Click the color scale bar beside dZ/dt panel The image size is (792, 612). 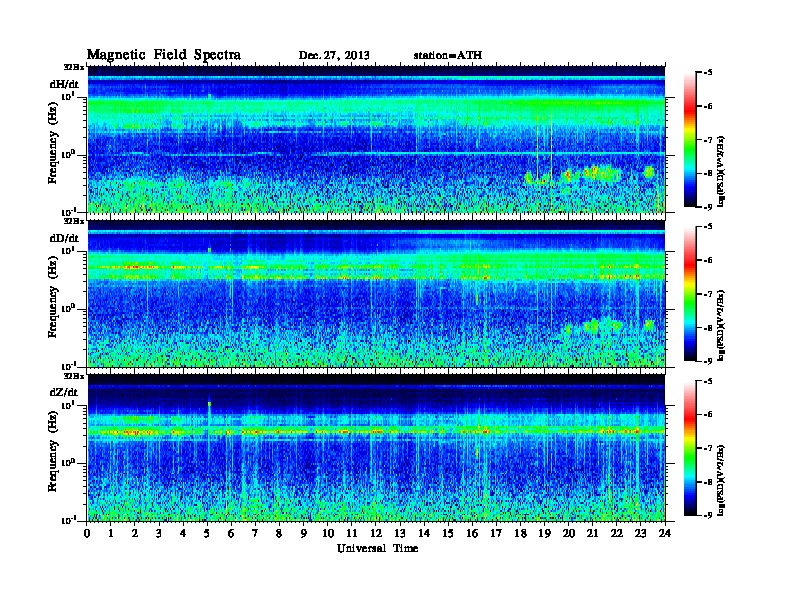point(690,448)
